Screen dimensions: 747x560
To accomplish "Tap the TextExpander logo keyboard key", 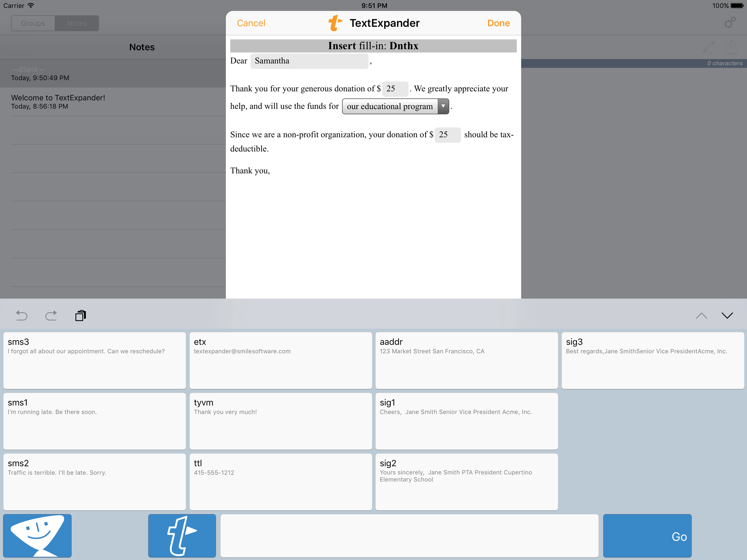I will click(x=182, y=535).
